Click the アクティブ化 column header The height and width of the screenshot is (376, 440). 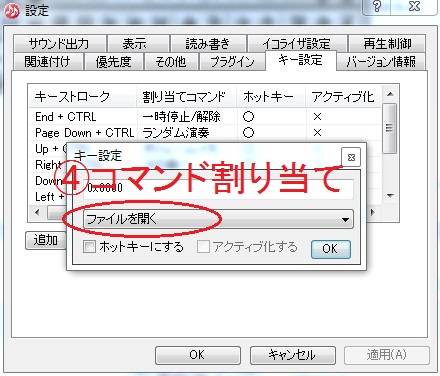(343, 97)
